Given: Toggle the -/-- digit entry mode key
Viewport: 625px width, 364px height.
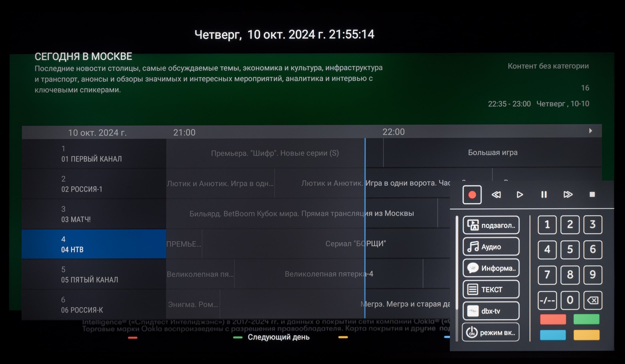Looking at the screenshot, I should (547, 300).
